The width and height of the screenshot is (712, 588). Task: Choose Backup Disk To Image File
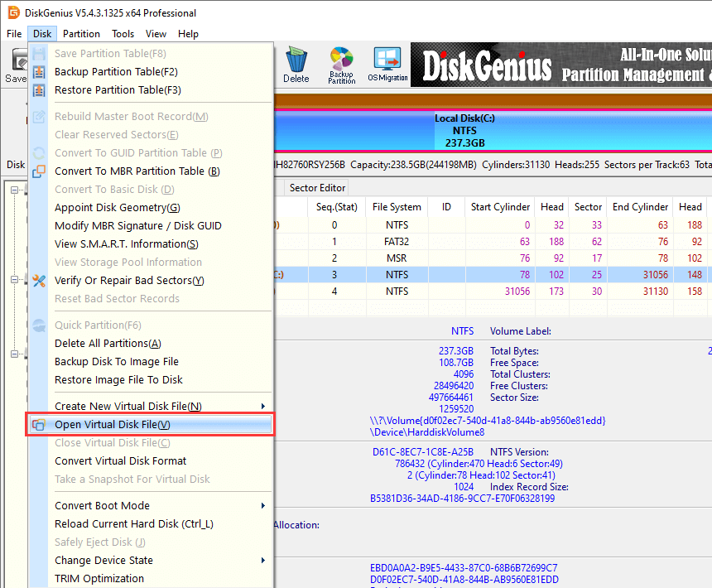[116, 362]
